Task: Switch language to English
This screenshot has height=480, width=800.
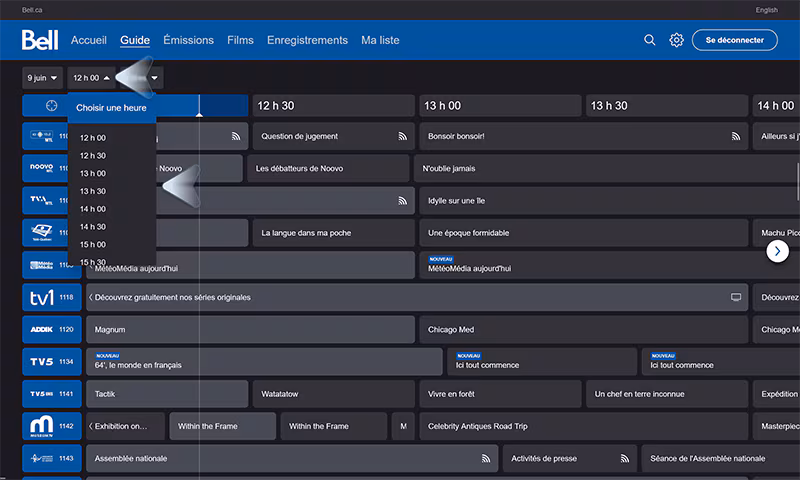Action: [766, 10]
